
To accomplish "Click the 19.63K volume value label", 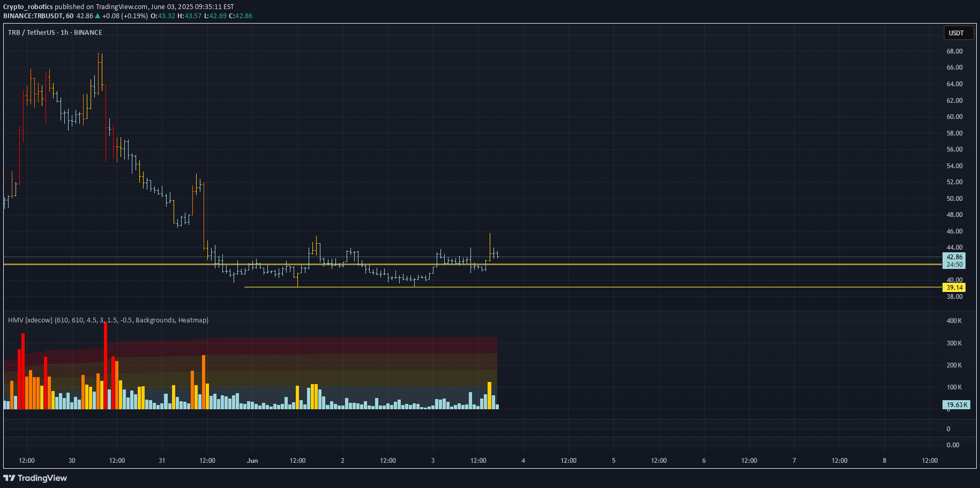I will pos(956,405).
